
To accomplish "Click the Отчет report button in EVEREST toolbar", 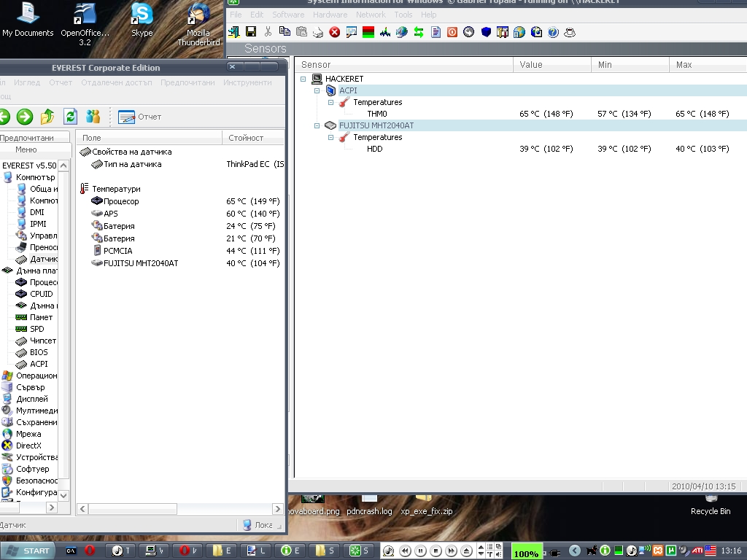I will pos(140,117).
